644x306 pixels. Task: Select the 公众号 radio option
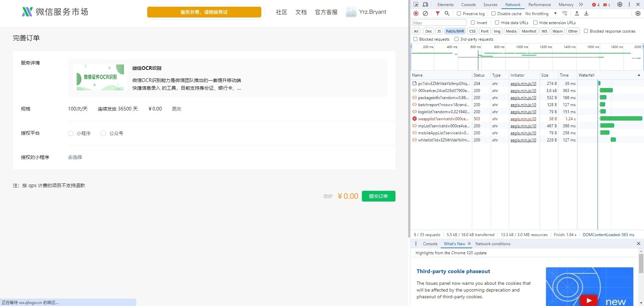coord(103,133)
